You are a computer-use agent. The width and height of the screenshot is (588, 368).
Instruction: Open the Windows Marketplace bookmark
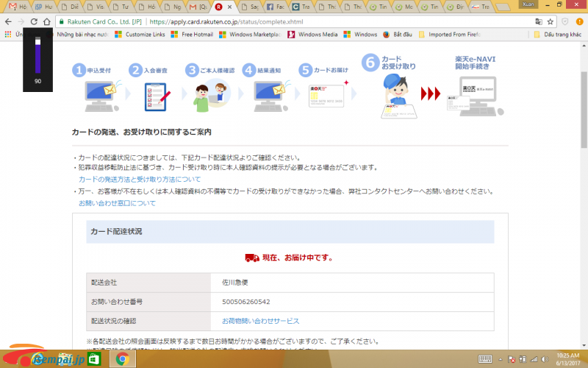(x=250, y=34)
